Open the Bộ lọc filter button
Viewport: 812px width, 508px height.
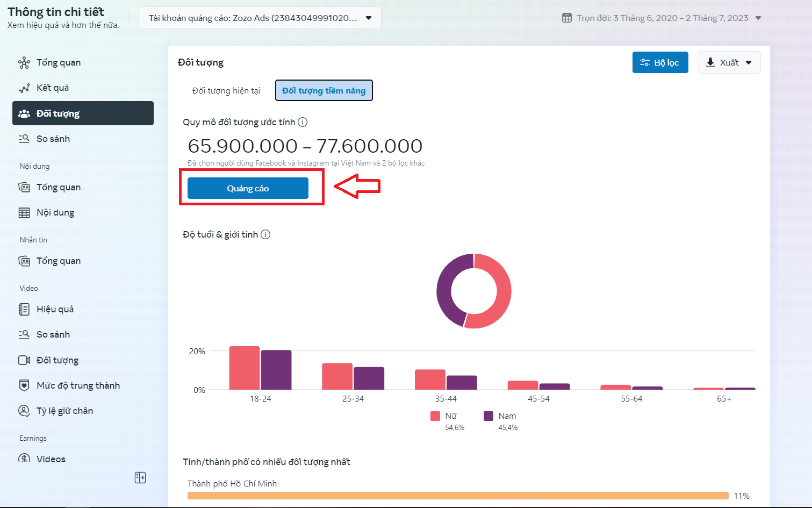click(x=660, y=62)
